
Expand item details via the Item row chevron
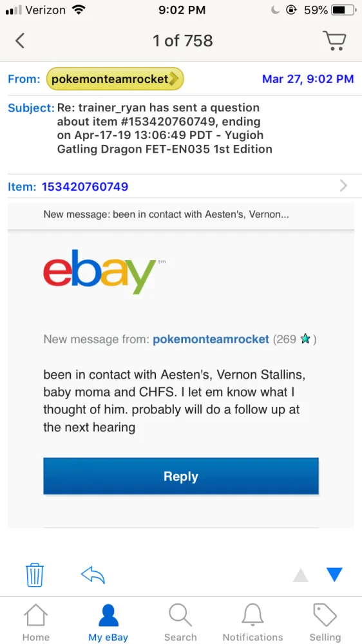(343, 186)
